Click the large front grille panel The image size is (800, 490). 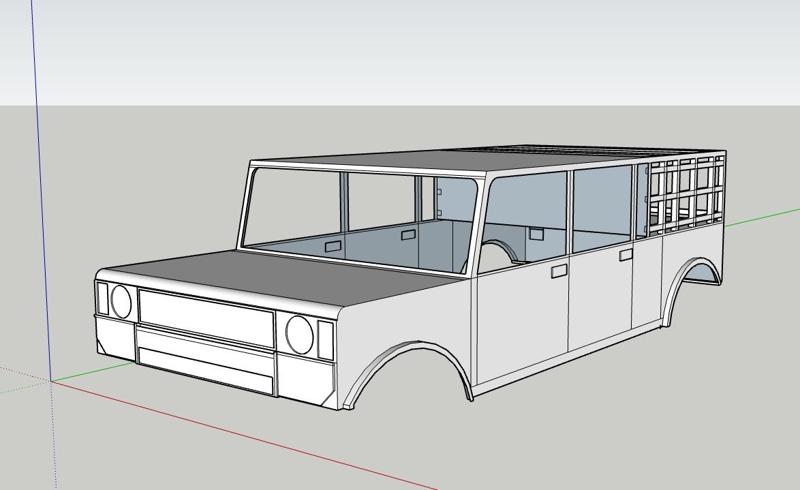pyautogui.click(x=206, y=318)
